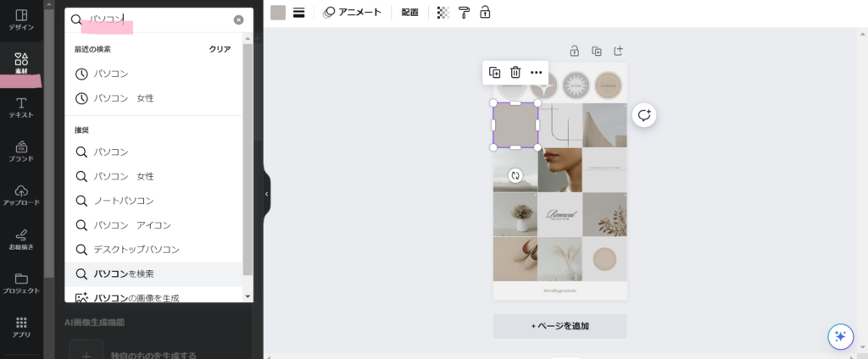The height and width of the screenshot is (359, 868).
Task: Click duplicate icon in floating element toolbar
Action: coord(494,73)
